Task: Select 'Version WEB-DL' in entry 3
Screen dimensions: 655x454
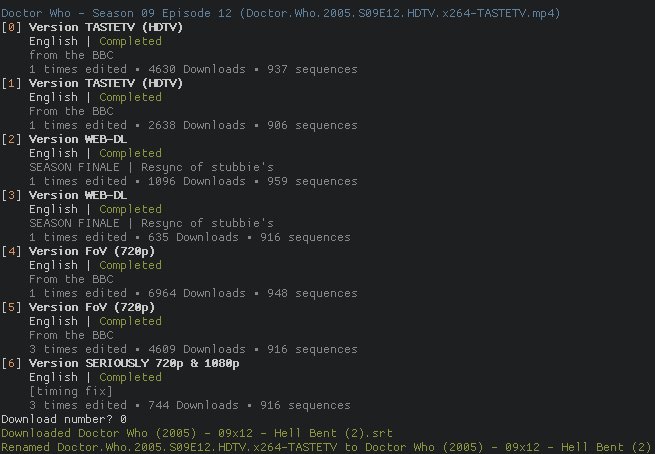Action: click(x=78, y=195)
